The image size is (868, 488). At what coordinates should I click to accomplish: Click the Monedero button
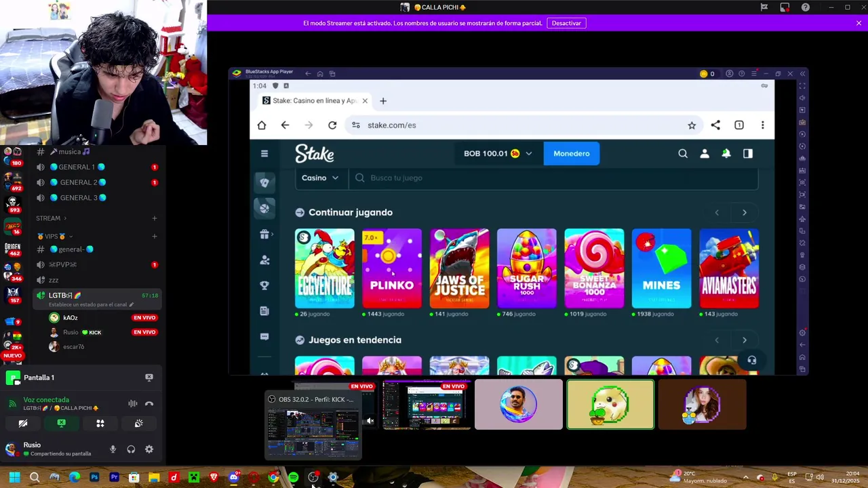tap(572, 153)
